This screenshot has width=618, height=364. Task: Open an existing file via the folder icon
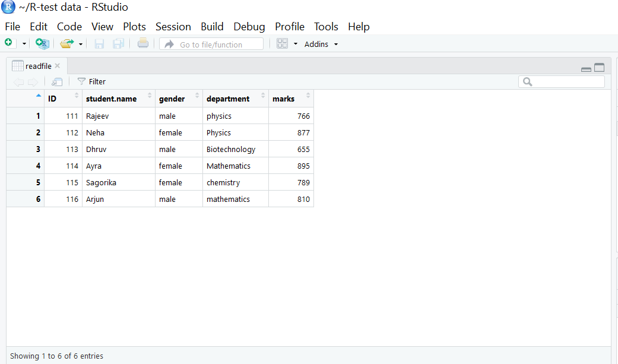65,43
